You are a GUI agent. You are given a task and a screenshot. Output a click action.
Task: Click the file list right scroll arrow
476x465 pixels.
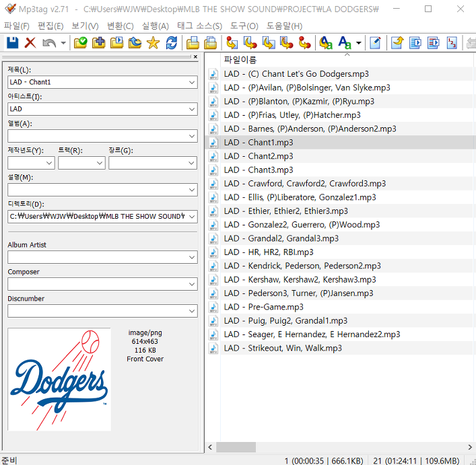[x=470, y=447]
